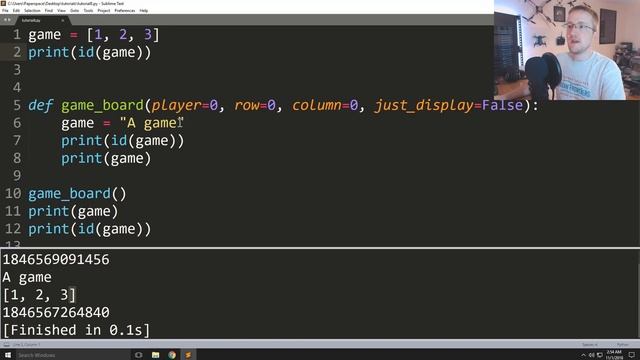Click the Sublime Text title bar icon
640x360 pixels.
[x=3, y=3]
